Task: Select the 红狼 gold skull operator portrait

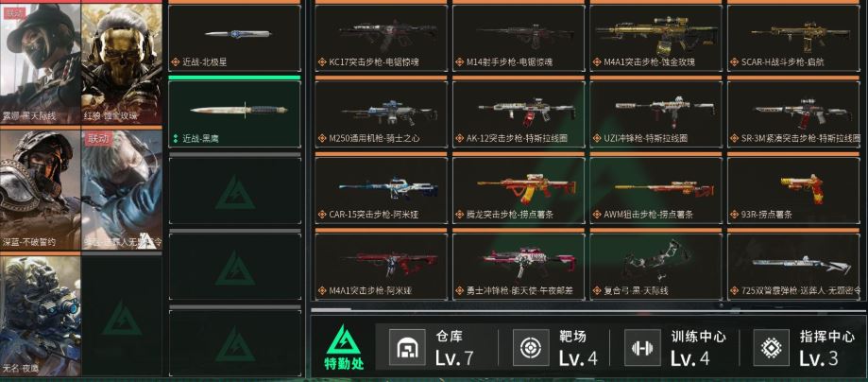Action: point(122,62)
